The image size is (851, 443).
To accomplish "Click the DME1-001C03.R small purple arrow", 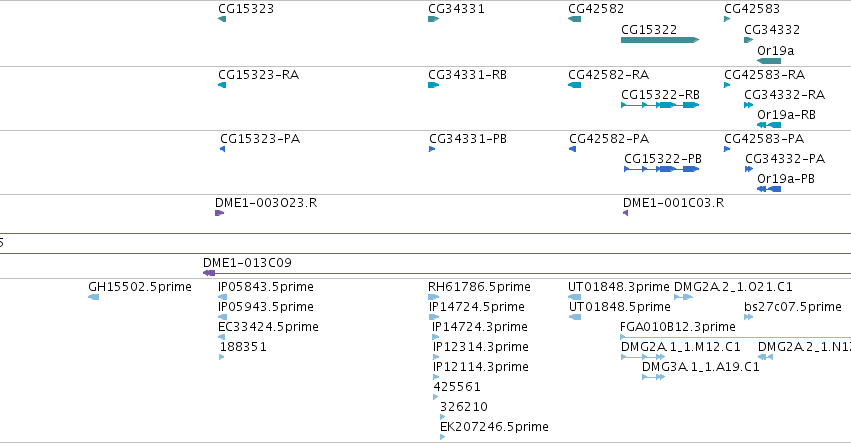I will click(626, 213).
